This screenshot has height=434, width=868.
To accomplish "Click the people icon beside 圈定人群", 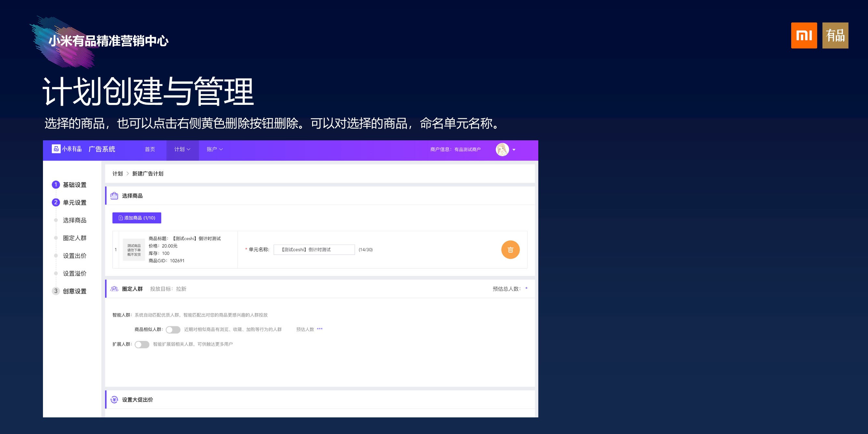I will coord(114,289).
